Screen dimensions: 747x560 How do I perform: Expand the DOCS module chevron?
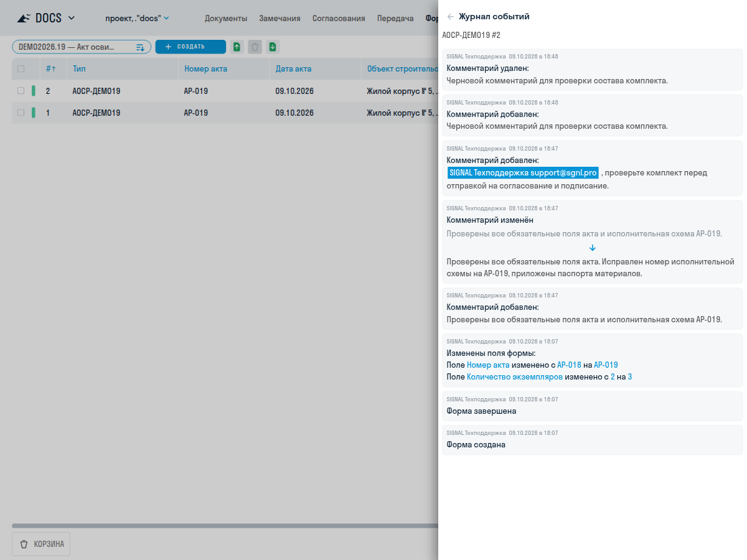[x=71, y=18]
